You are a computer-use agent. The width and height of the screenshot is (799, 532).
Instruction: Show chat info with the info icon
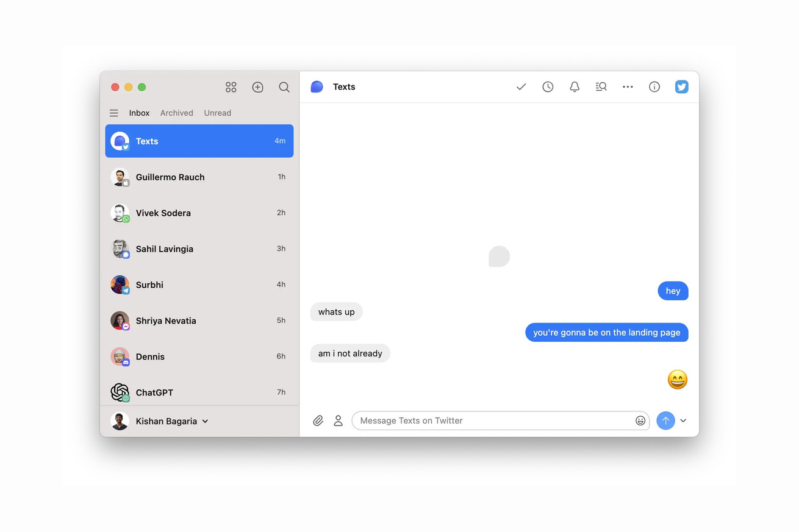point(654,87)
